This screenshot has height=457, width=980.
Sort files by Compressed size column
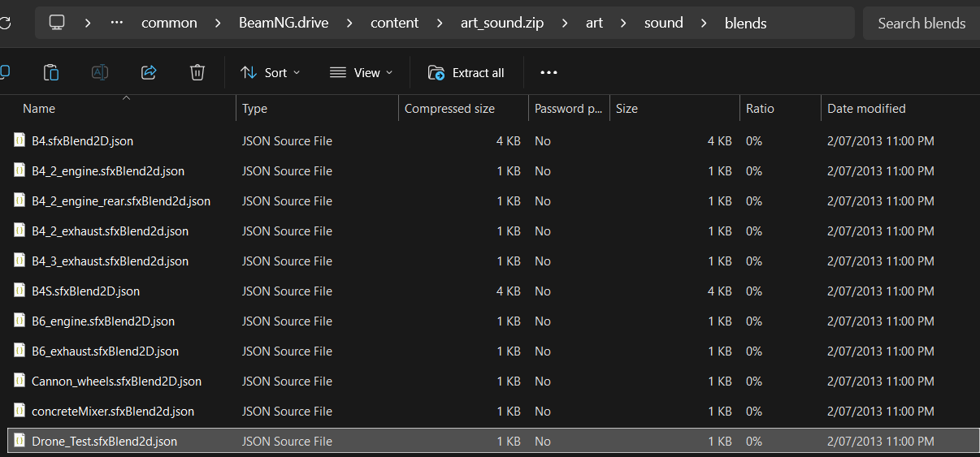click(449, 109)
